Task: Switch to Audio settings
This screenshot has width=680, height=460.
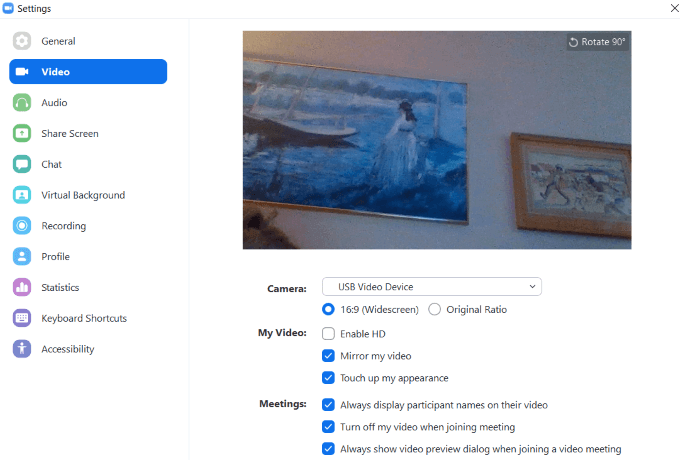Action: coord(54,103)
